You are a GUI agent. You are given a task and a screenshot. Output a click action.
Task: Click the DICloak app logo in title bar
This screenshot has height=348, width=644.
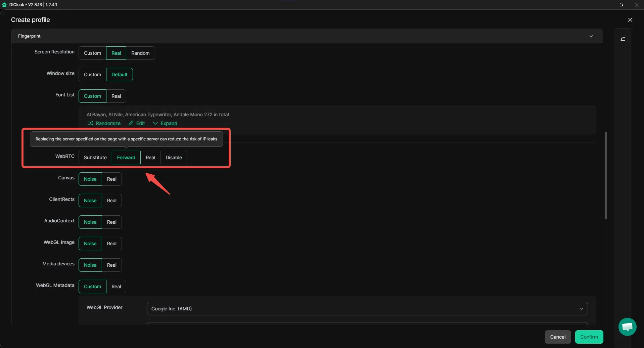tap(4, 5)
